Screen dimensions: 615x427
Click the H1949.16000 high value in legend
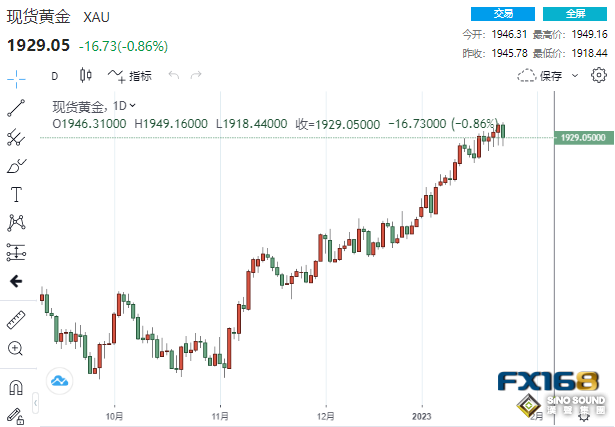[171, 124]
